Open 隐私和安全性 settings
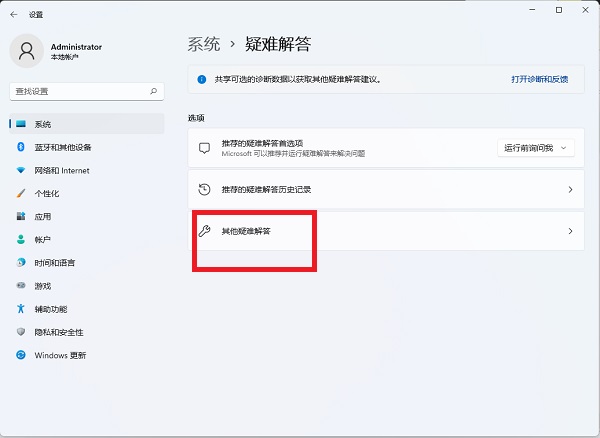 click(58, 332)
